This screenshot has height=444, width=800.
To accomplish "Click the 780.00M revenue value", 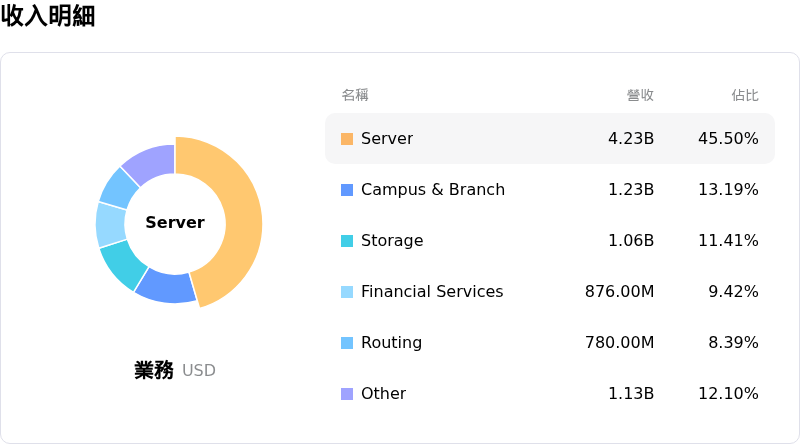I will [x=619, y=342].
